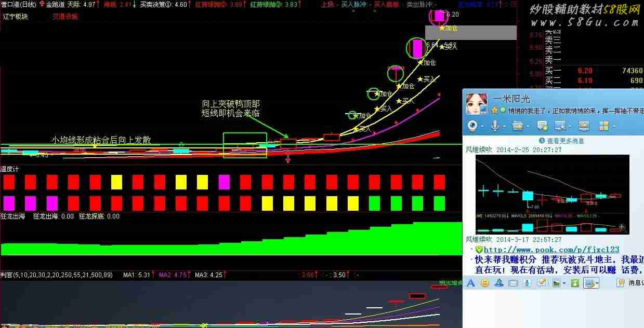
Task: Send a window shake nudge
Action: point(513,283)
